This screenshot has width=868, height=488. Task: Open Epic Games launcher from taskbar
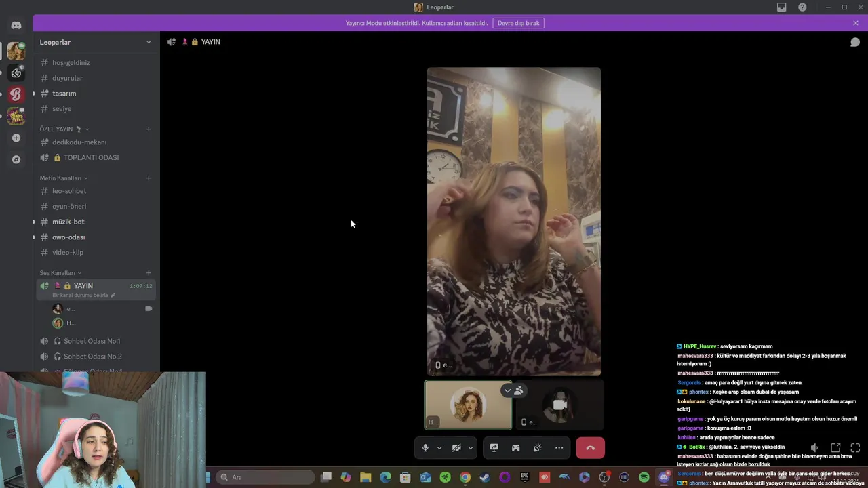(x=524, y=477)
